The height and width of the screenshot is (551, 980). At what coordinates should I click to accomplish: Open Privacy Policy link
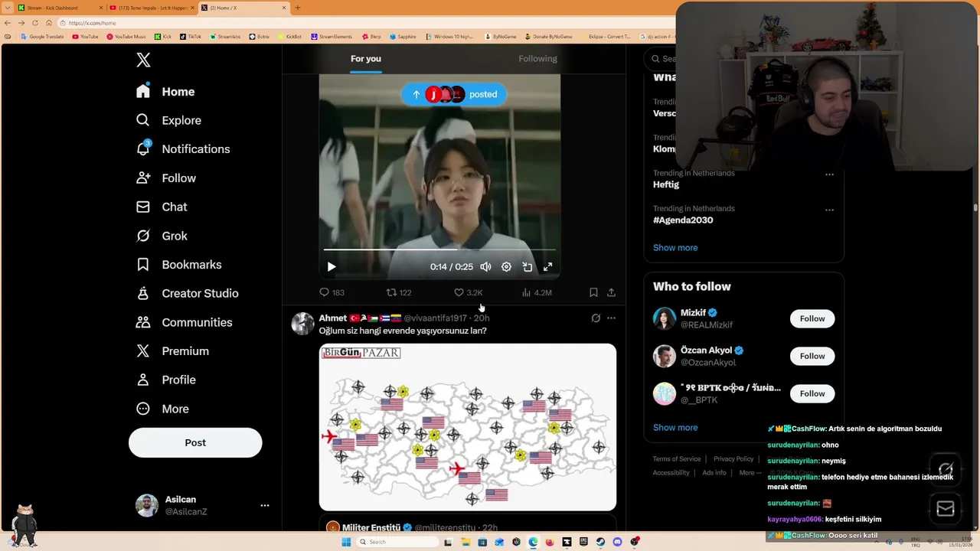click(x=733, y=459)
